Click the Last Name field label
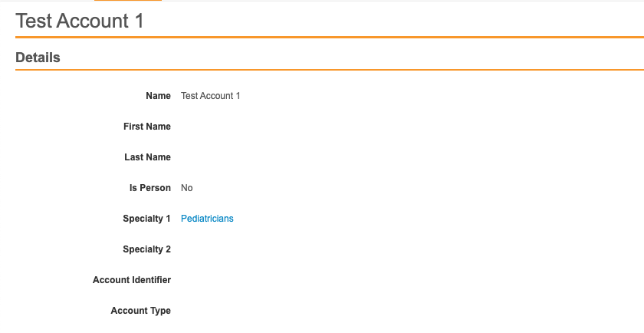The width and height of the screenshot is (644, 333). 147,157
